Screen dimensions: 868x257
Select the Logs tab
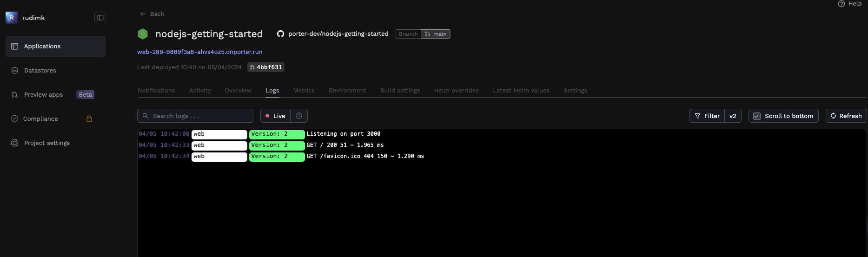pyautogui.click(x=272, y=91)
